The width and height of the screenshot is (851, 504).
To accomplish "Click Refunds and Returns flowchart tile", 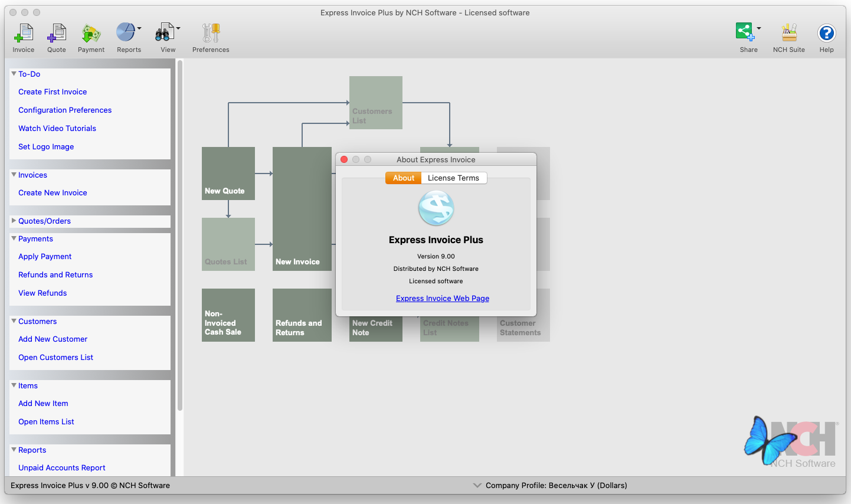I will pyautogui.click(x=302, y=315).
